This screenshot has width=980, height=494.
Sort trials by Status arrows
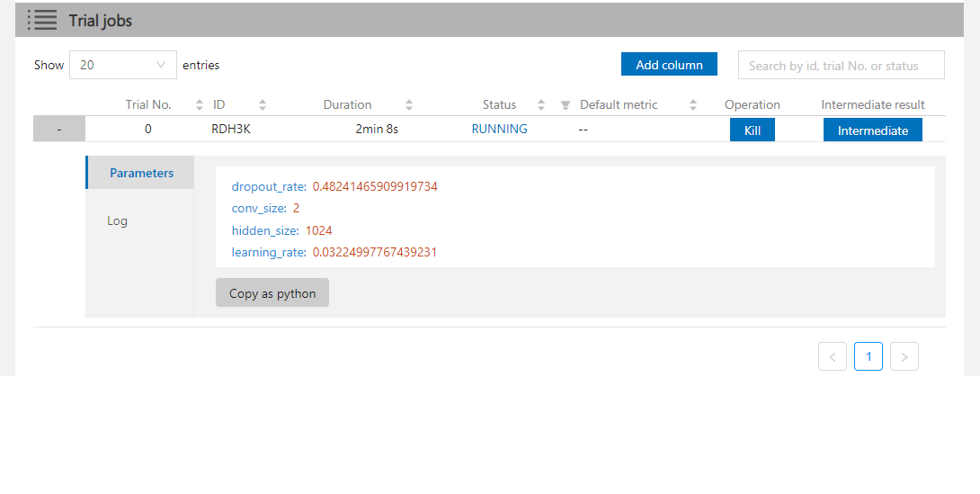[x=541, y=105]
